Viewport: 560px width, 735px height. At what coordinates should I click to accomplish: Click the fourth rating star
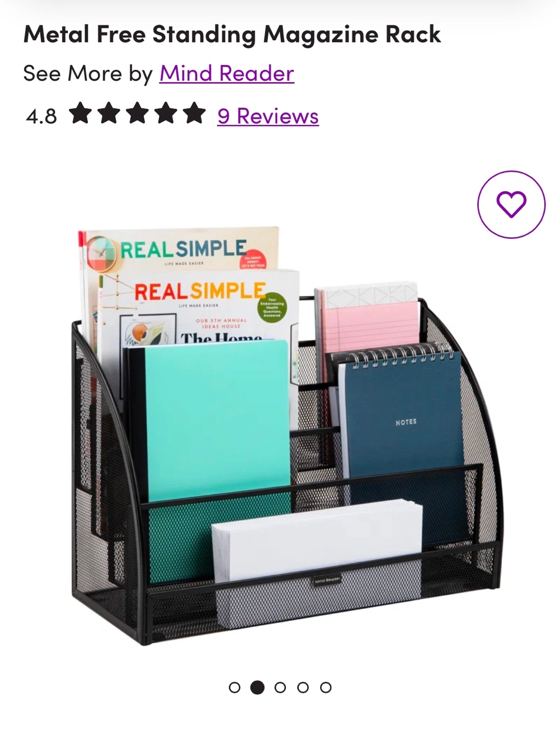[x=166, y=113]
